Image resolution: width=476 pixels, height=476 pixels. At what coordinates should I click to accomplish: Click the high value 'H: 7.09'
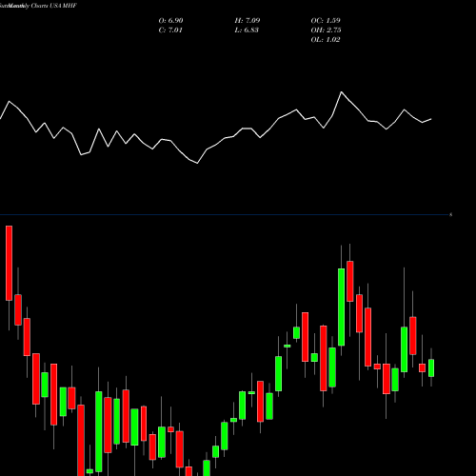[x=248, y=20]
